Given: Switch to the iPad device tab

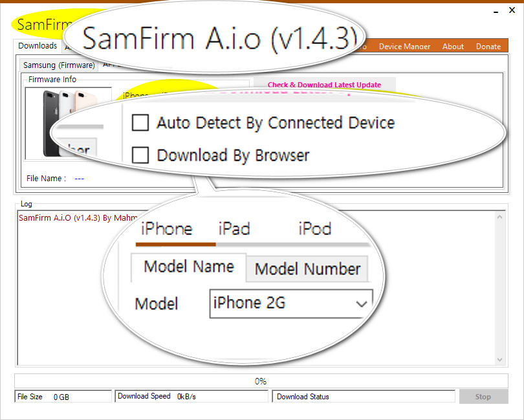Looking at the screenshot, I should tap(234, 229).
